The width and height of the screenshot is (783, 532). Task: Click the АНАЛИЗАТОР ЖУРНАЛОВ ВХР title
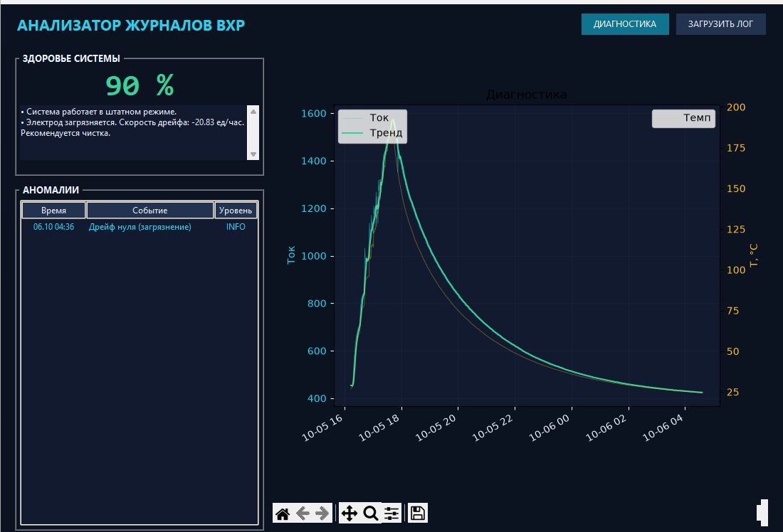pyautogui.click(x=131, y=26)
